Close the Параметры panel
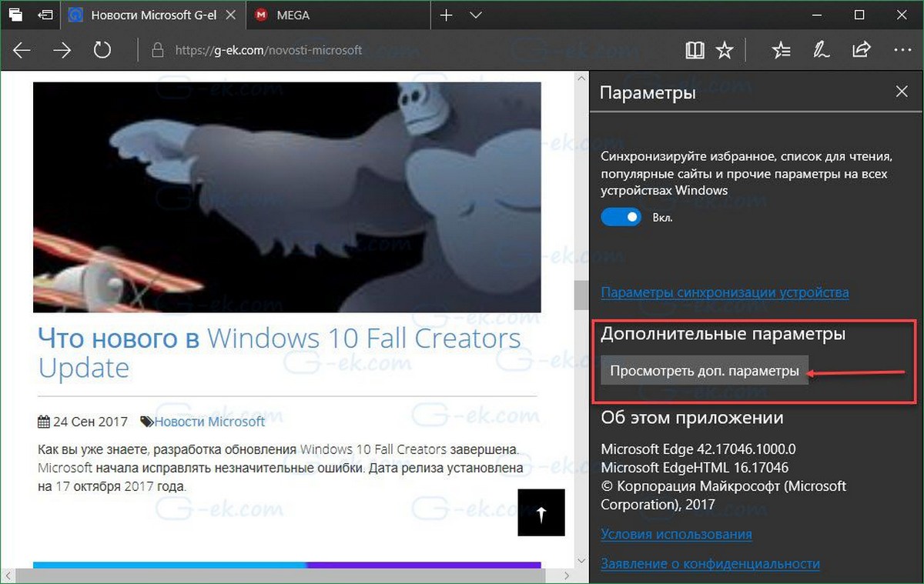Screen dimensions: 924x584 [902, 92]
